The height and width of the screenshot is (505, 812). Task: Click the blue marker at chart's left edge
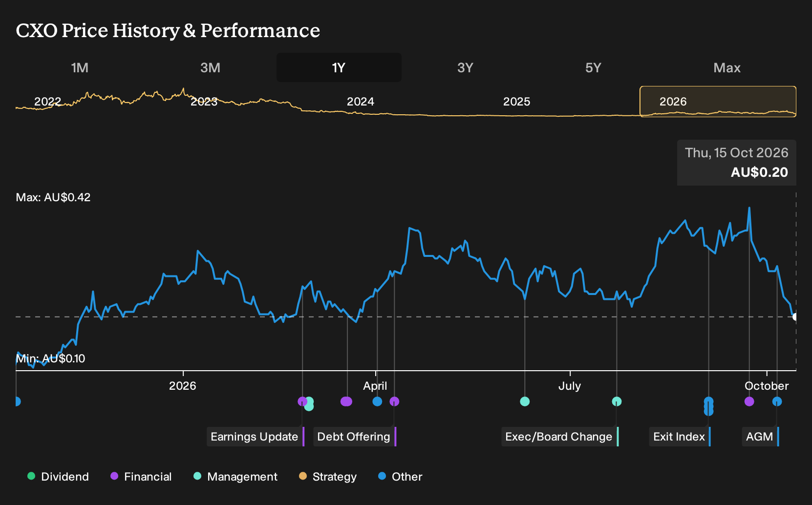click(x=17, y=401)
